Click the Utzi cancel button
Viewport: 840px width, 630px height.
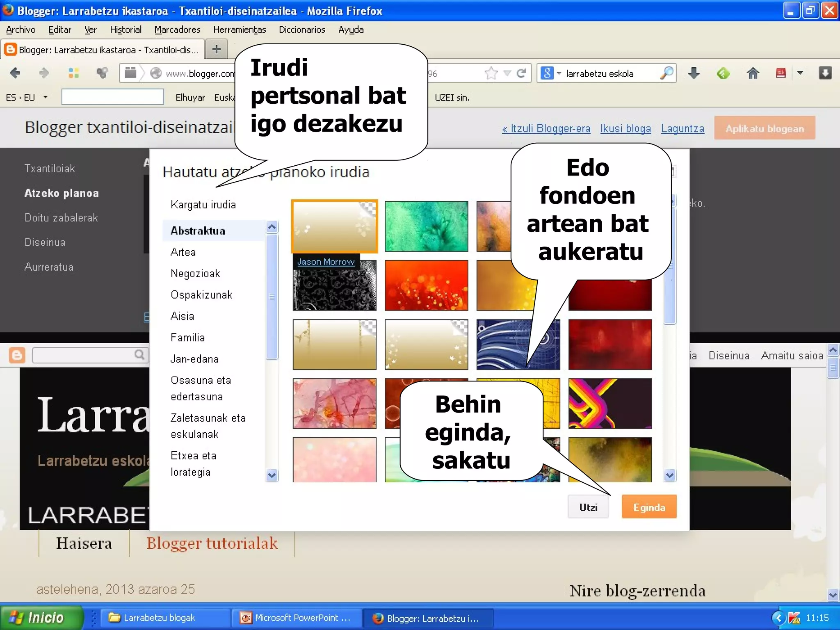point(588,507)
